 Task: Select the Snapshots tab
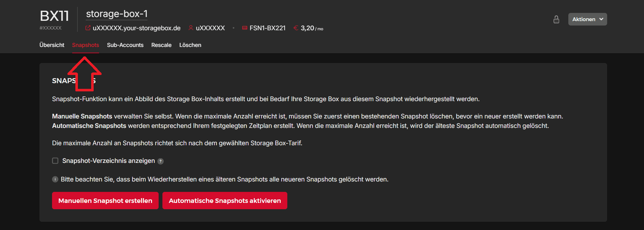click(85, 45)
